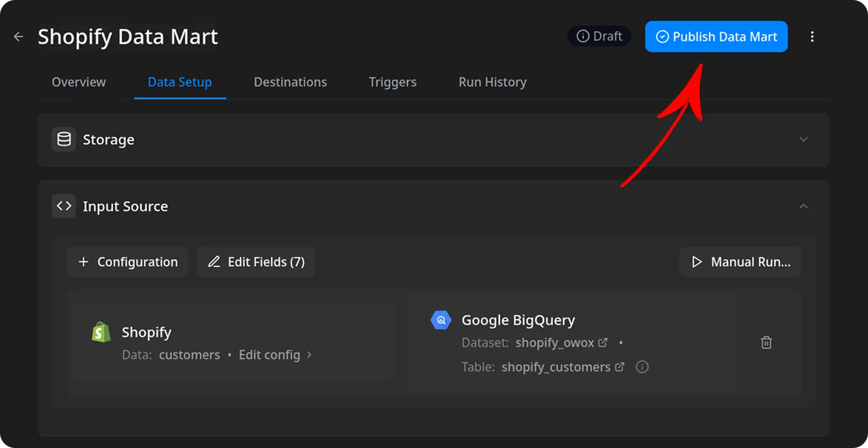Open the shopify_owox dataset link

coord(555,342)
